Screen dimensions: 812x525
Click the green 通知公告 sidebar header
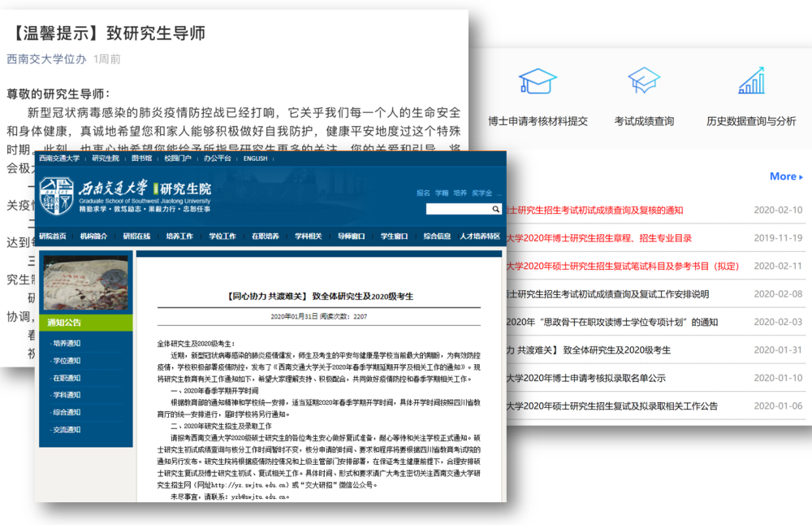[85, 323]
